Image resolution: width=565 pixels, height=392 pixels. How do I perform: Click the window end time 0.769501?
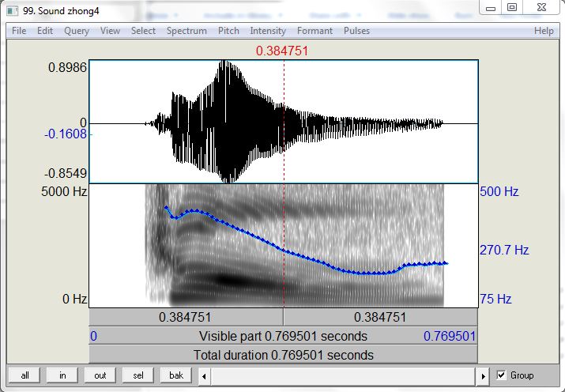(450, 336)
